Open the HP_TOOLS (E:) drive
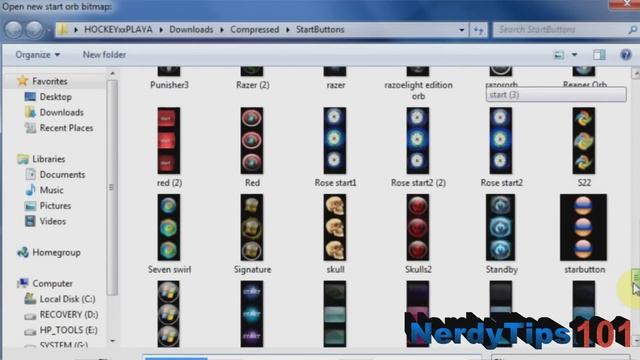This screenshot has width=640, height=360. pos(69,330)
